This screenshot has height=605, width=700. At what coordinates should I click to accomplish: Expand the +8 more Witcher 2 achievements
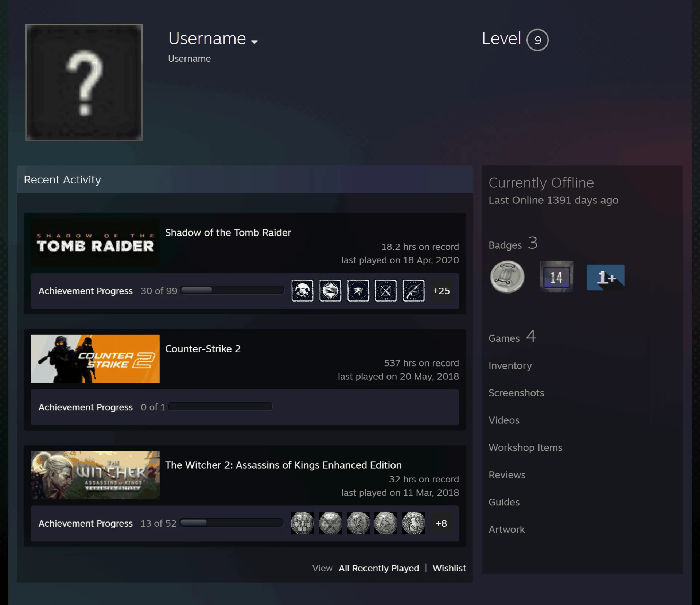(x=441, y=523)
